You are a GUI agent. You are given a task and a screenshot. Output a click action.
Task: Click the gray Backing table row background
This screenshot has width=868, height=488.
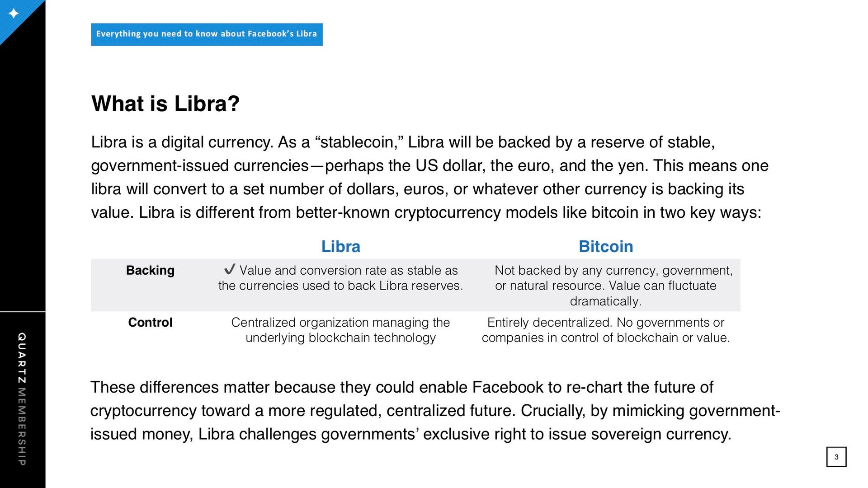[415, 285]
